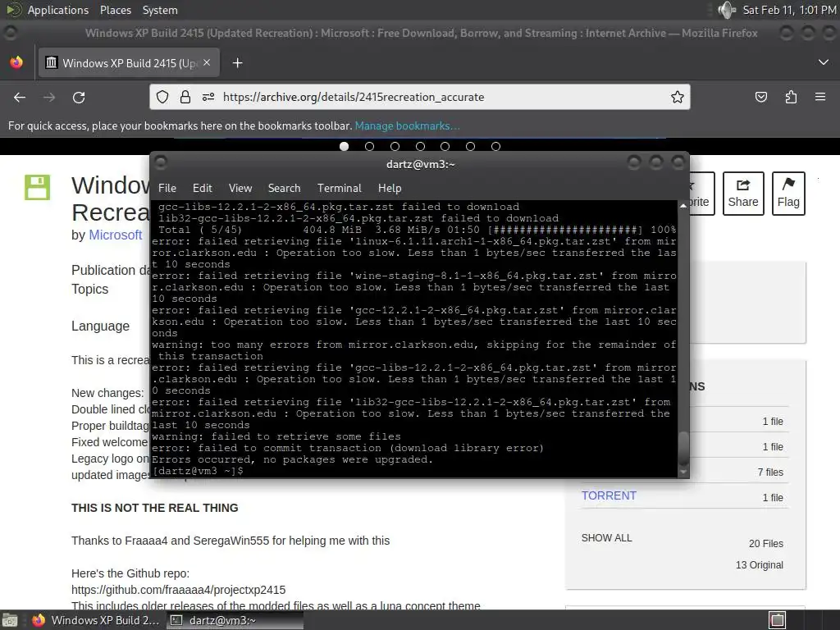Screen dimensions: 840x630
Task: Click the terminal prompt line [dartz@vm3 ~]$
Action: click(x=198, y=471)
